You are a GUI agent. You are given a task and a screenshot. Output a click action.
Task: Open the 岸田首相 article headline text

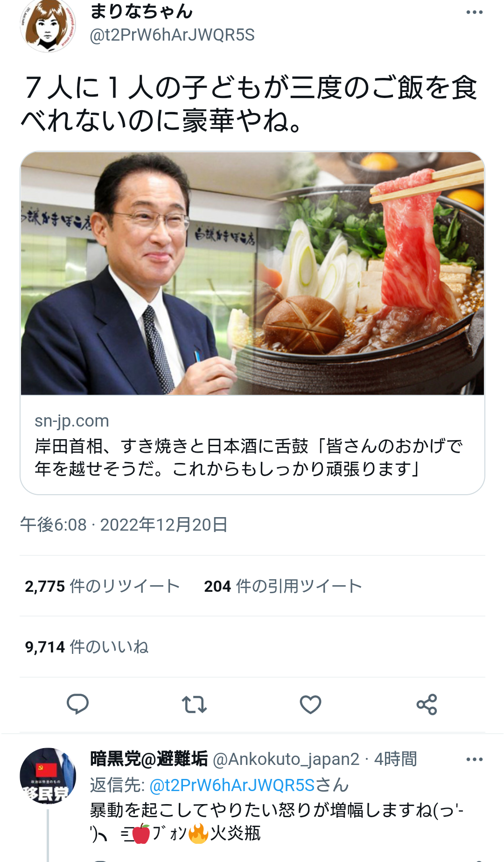pos(249,457)
